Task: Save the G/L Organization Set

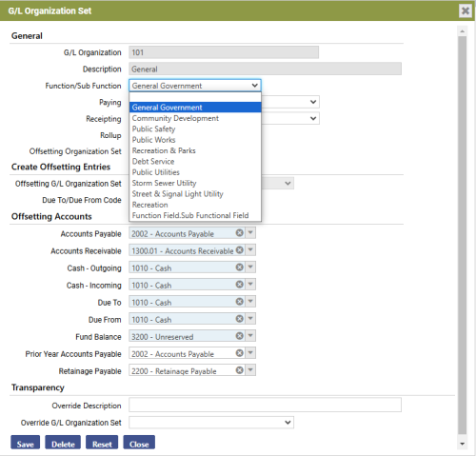Action: pyautogui.click(x=26, y=443)
